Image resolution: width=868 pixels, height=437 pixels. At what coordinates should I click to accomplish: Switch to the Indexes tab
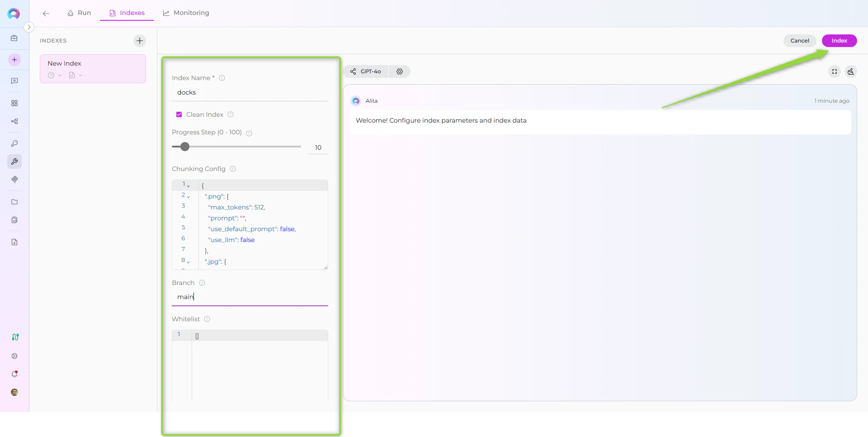[127, 13]
